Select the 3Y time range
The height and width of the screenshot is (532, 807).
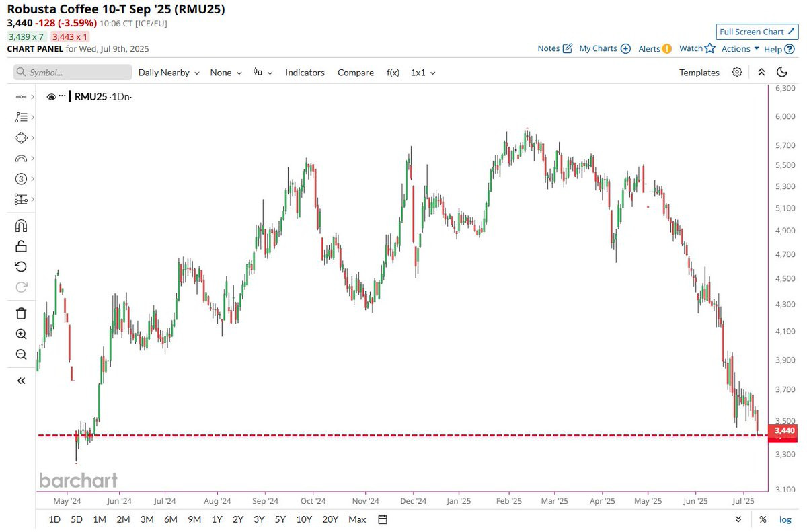pyautogui.click(x=259, y=519)
